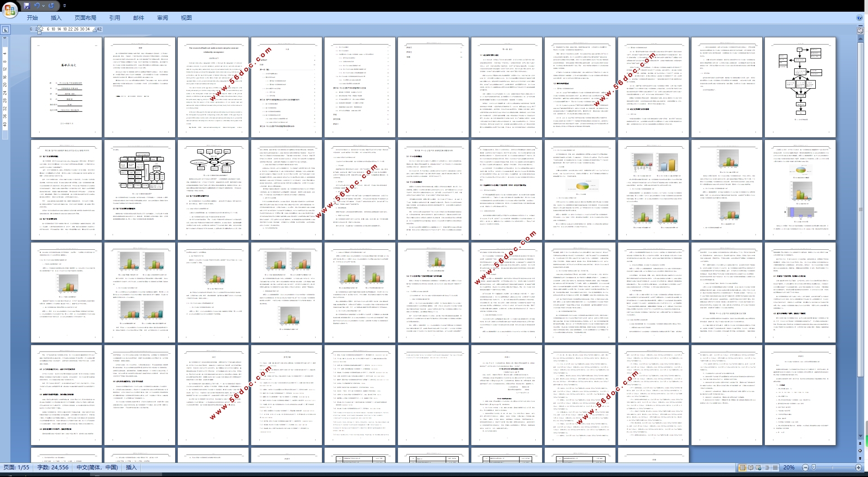Open the 开始 ribbon tab
868x477 pixels.
point(32,18)
